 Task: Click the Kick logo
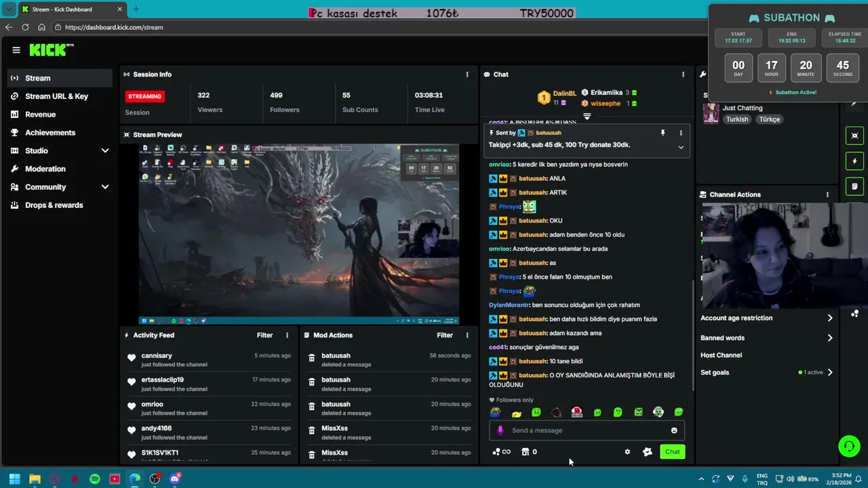[x=51, y=49]
